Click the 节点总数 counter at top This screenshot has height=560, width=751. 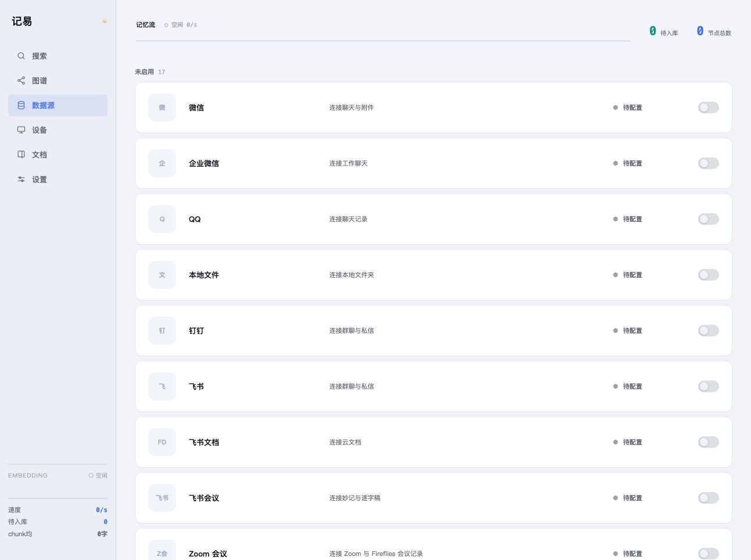click(714, 31)
